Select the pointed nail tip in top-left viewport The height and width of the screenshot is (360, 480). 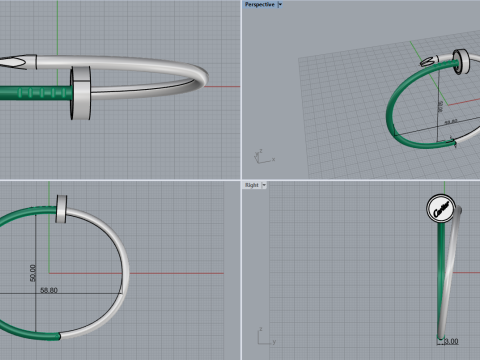[17, 62]
